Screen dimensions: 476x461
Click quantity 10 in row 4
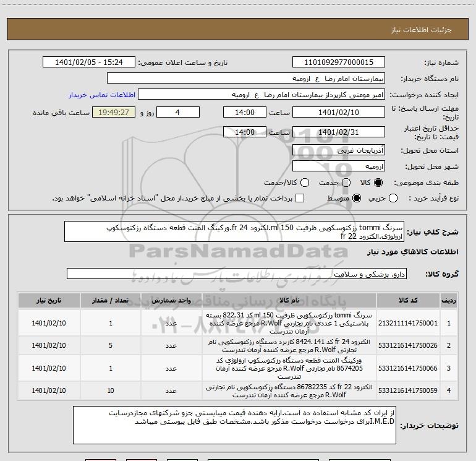point(111,390)
